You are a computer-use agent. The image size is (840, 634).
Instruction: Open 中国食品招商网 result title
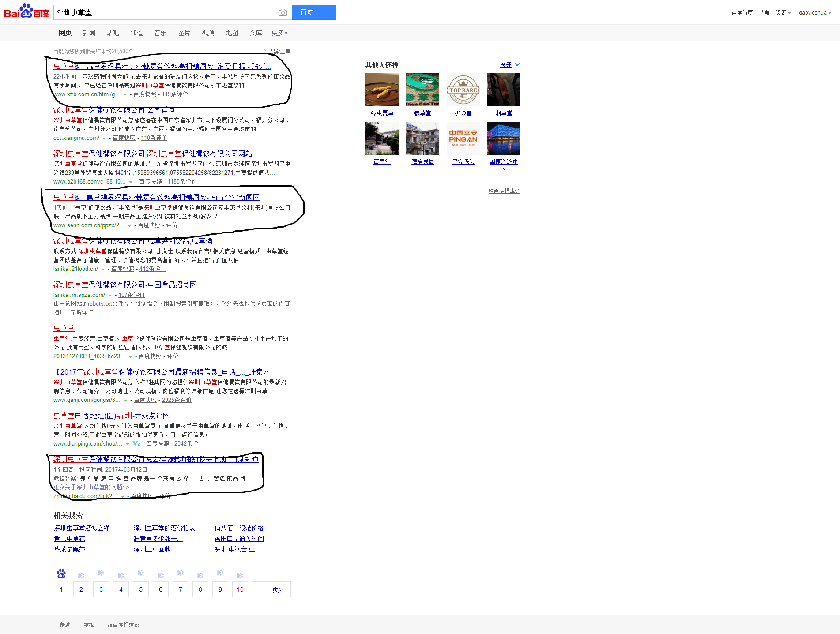(125, 285)
